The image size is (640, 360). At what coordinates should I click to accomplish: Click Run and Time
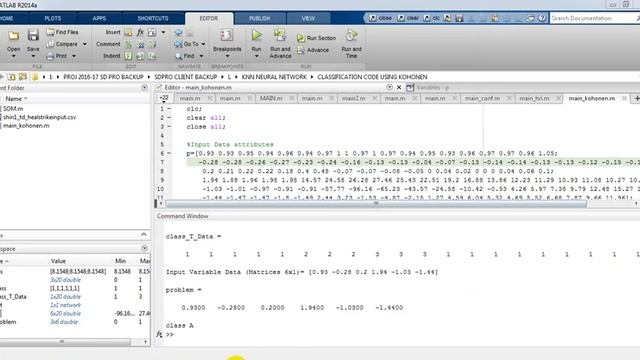pyautogui.click(x=351, y=44)
